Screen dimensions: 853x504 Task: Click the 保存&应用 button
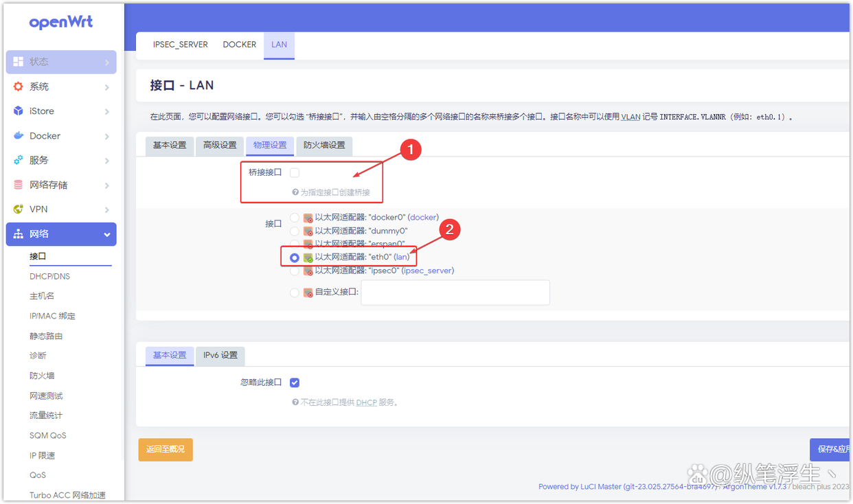[832, 449]
